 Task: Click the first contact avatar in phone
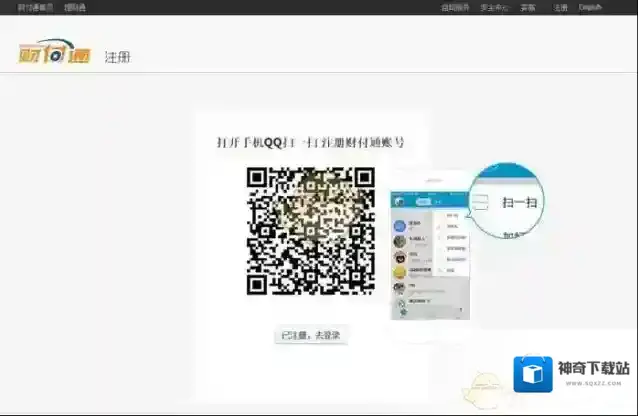coord(399,225)
